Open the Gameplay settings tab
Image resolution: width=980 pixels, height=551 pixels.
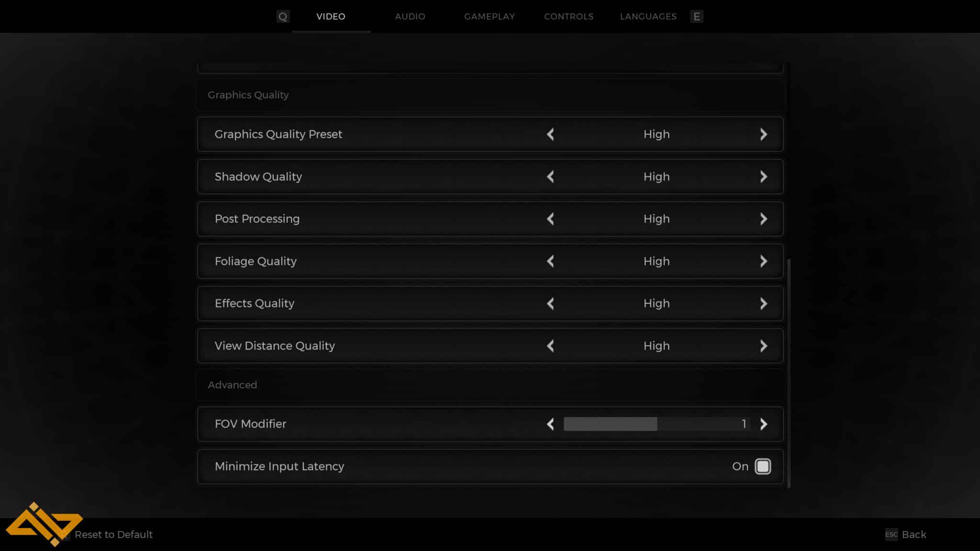tap(490, 16)
